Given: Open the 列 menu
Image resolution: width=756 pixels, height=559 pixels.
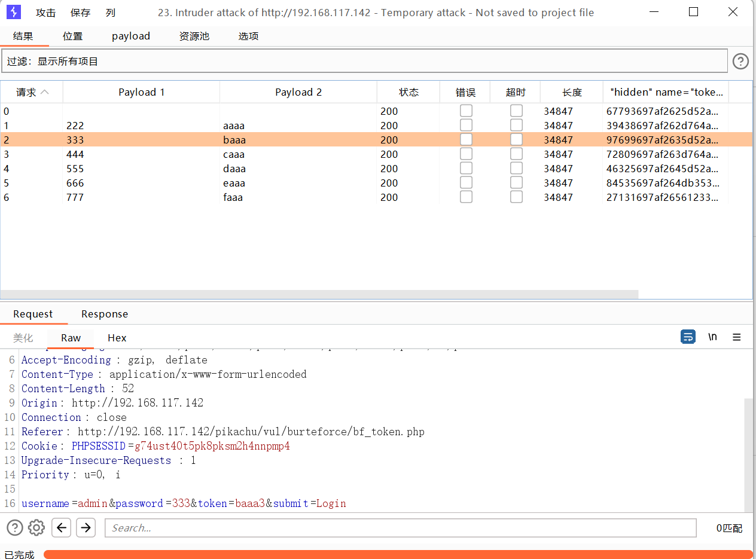Looking at the screenshot, I should pyautogui.click(x=111, y=13).
